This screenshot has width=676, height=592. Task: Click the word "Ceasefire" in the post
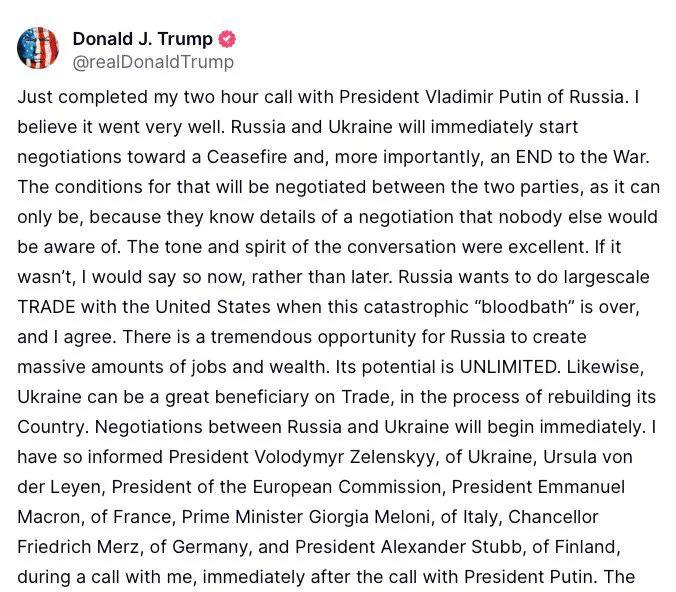click(247, 157)
